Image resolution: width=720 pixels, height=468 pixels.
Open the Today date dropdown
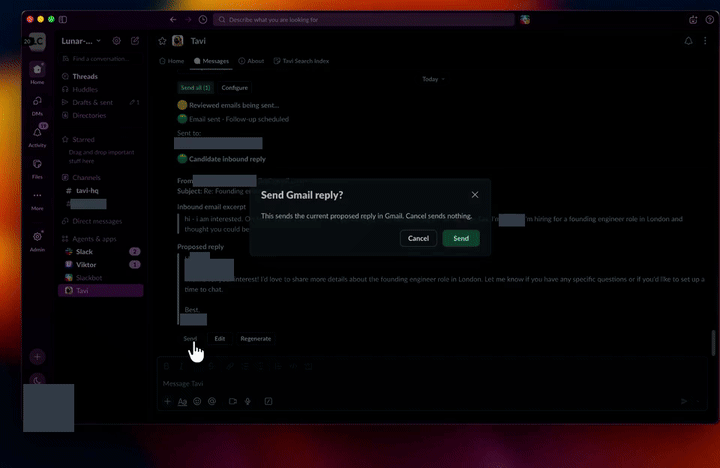(433, 79)
